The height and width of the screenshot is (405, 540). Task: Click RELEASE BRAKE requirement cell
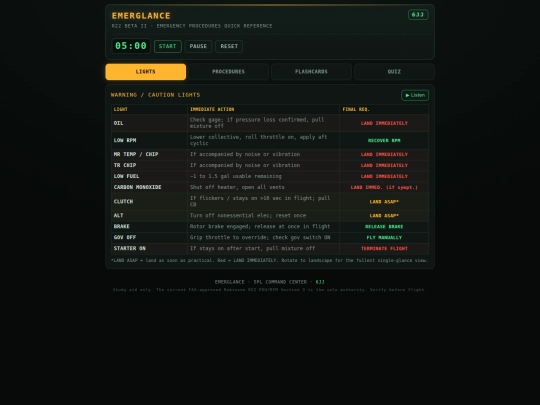click(384, 227)
